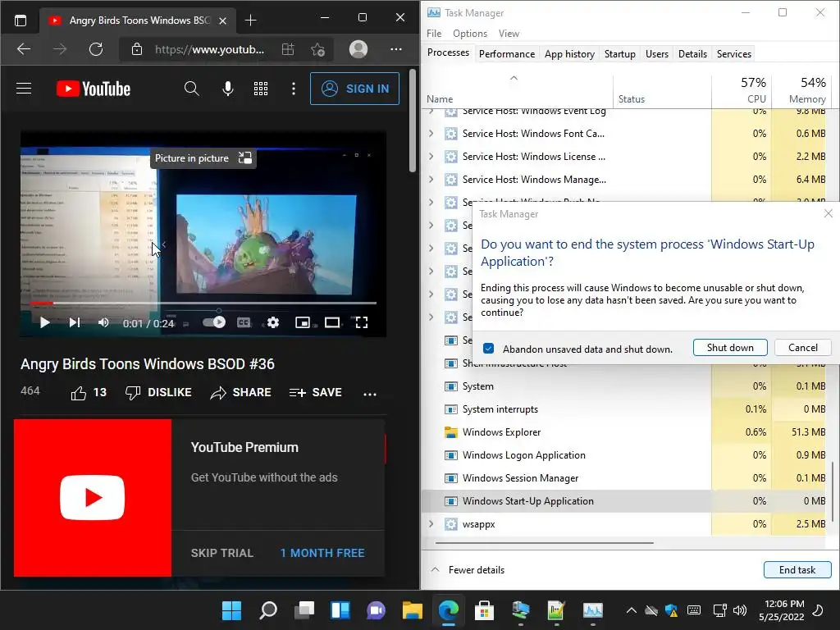Image resolution: width=840 pixels, height=630 pixels.
Task: Add this page to favorites star
Action: [317, 49]
